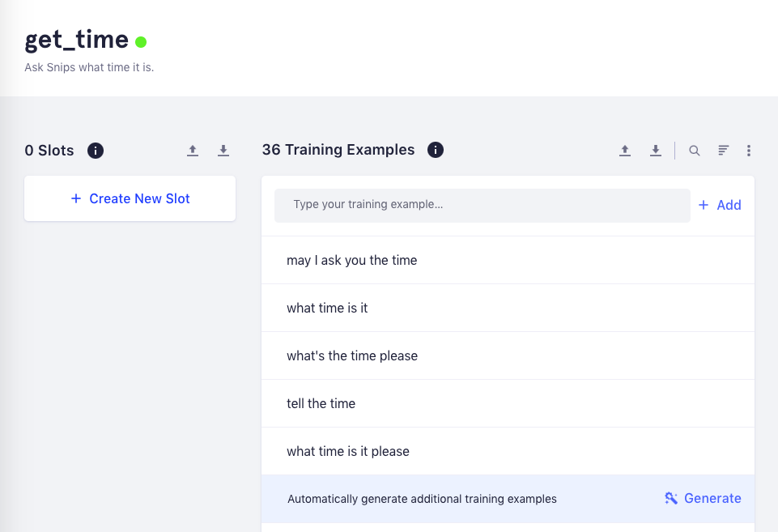This screenshot has width=778, height=532.
Task: Open the Training Examples info icon
Action: [435, 150]
